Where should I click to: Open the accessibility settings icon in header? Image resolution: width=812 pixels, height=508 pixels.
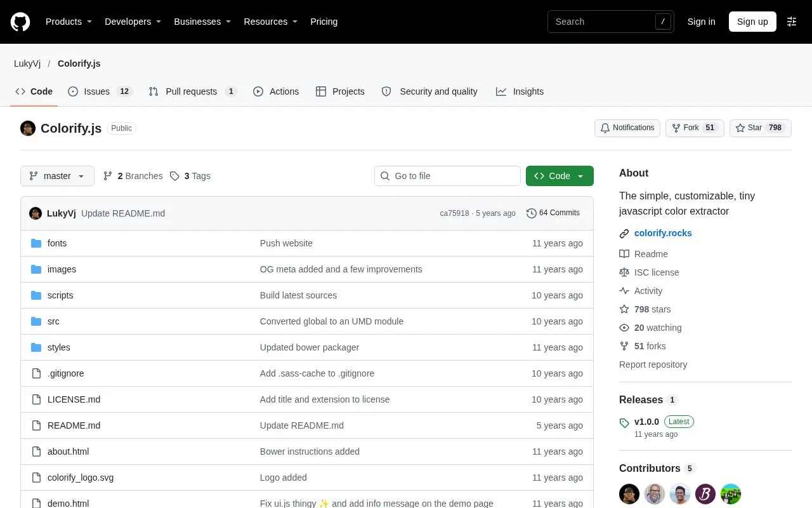[792, 22]
